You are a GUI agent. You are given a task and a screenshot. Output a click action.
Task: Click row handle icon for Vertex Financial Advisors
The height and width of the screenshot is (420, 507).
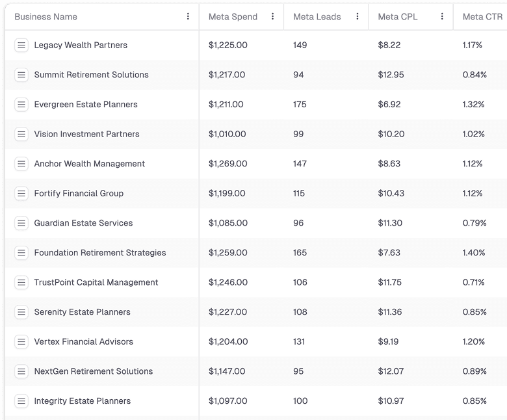[21, 342]
